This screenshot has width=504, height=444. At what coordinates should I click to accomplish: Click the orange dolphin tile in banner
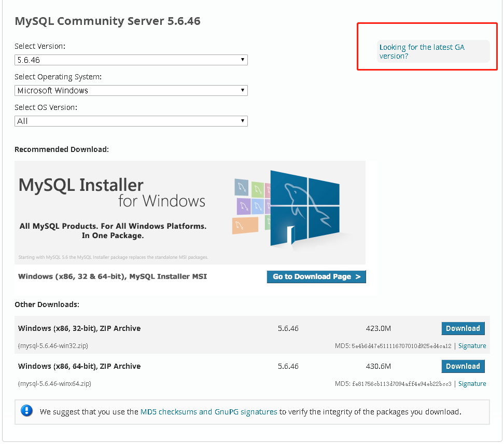pyautogui.click(x=245, y=225)
